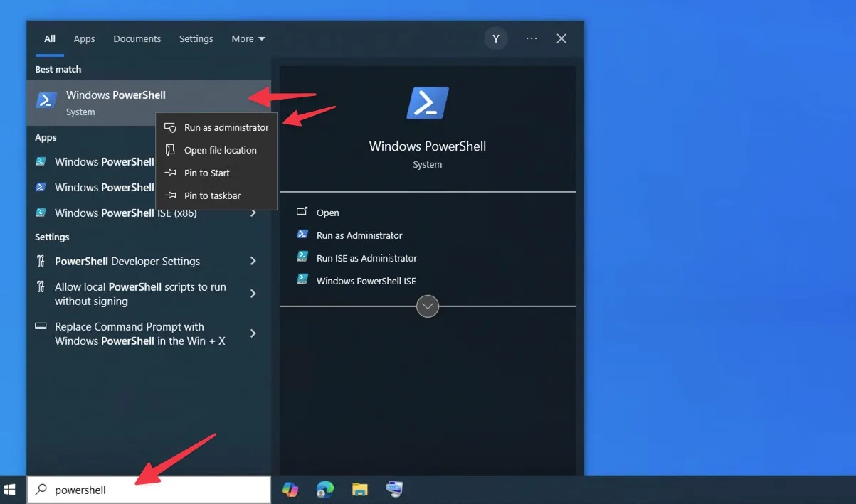Select Pin to taskbar in context menu

[216, 196]
